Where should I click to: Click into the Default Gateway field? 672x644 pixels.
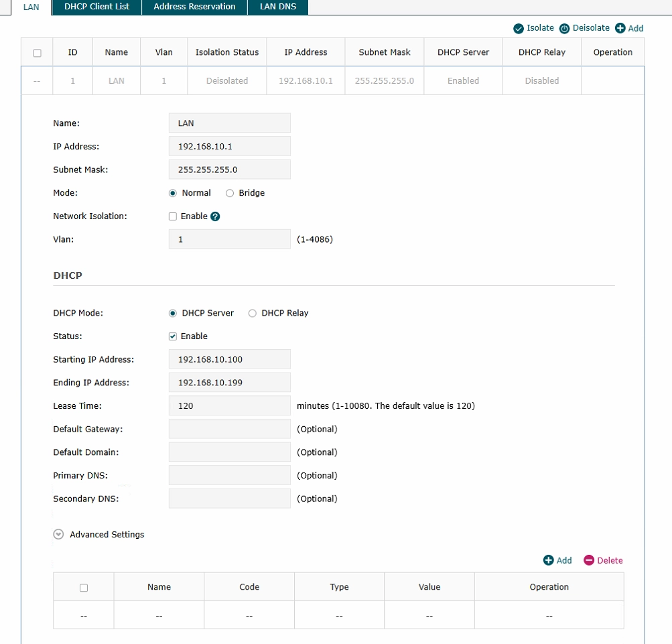tap(229, 429)
